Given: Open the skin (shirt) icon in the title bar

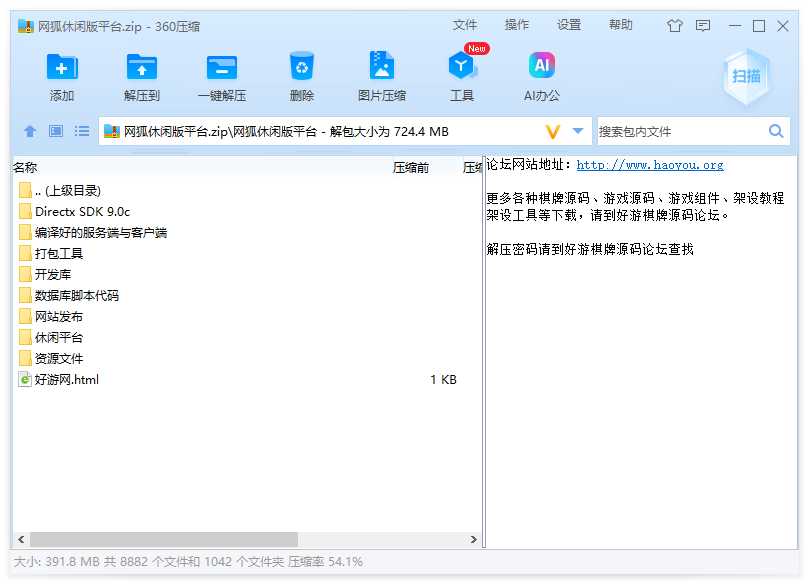Looking at the screenshot, I should pos(674,25).
